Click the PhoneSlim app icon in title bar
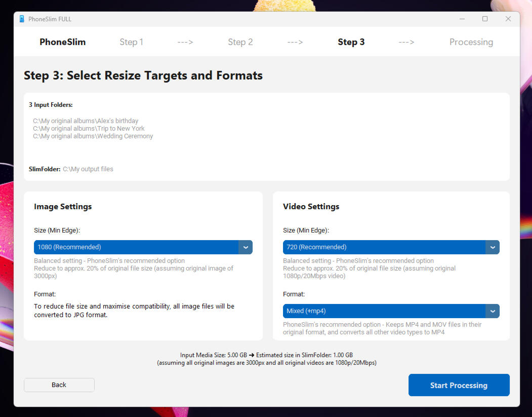 tap(22, 19)
